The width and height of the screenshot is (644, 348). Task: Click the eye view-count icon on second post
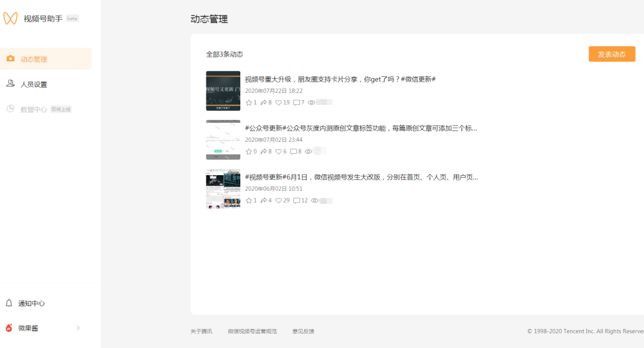click(308, 151)
